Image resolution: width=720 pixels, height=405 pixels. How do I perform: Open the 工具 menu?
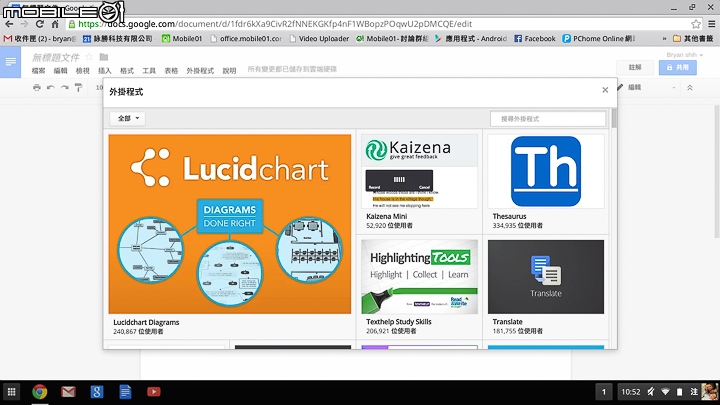coord(149,71)
